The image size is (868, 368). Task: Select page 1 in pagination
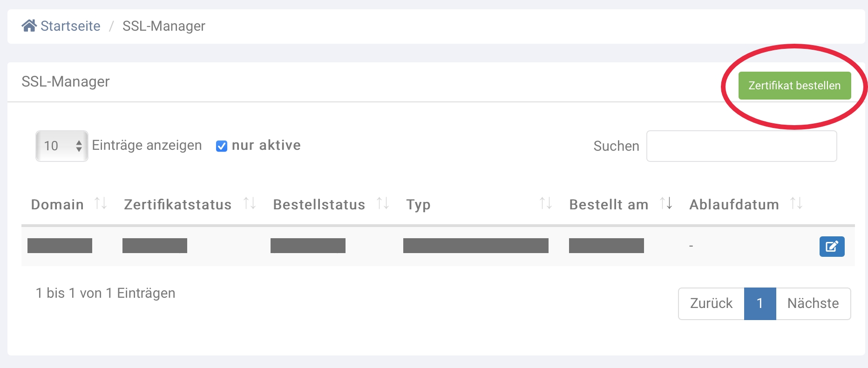(760, 303)
